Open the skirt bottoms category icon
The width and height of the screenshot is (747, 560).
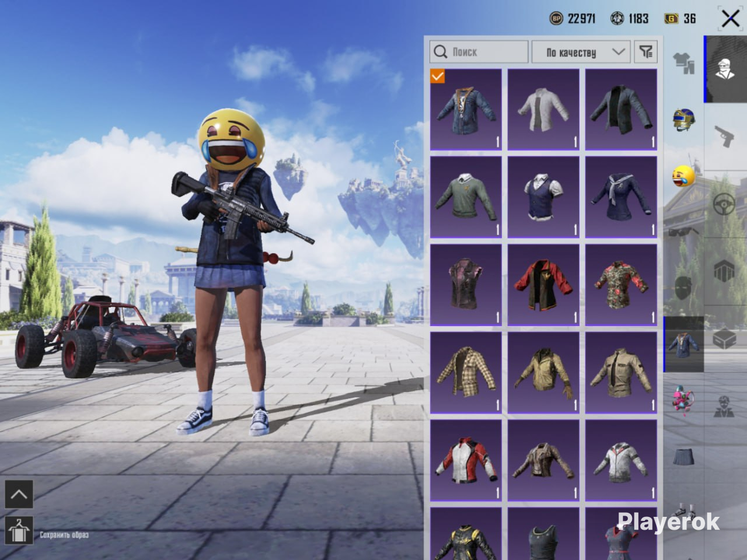click(683, 457)
